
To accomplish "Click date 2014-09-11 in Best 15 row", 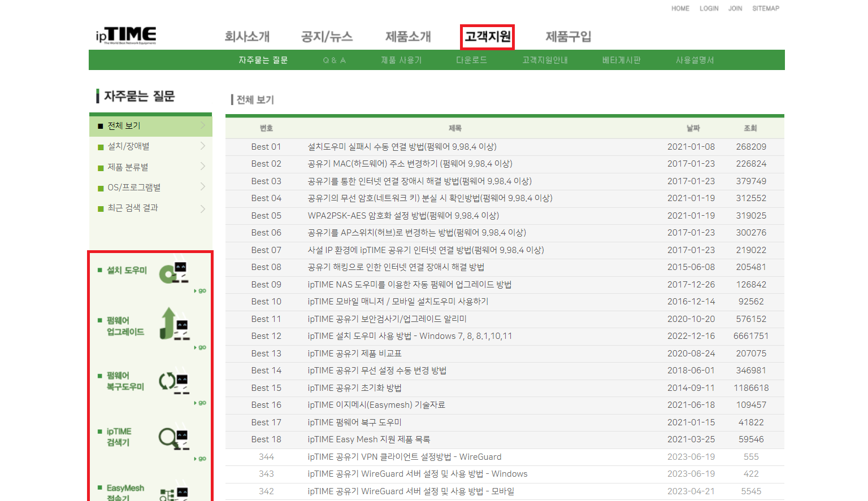I will 691,388.
